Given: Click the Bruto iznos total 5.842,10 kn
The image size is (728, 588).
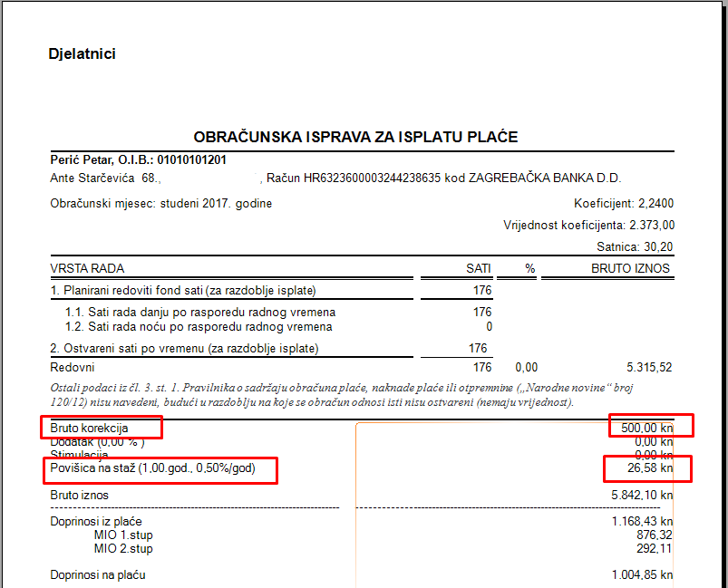Looking at the screenshot, I should click(x=642, y=496).
